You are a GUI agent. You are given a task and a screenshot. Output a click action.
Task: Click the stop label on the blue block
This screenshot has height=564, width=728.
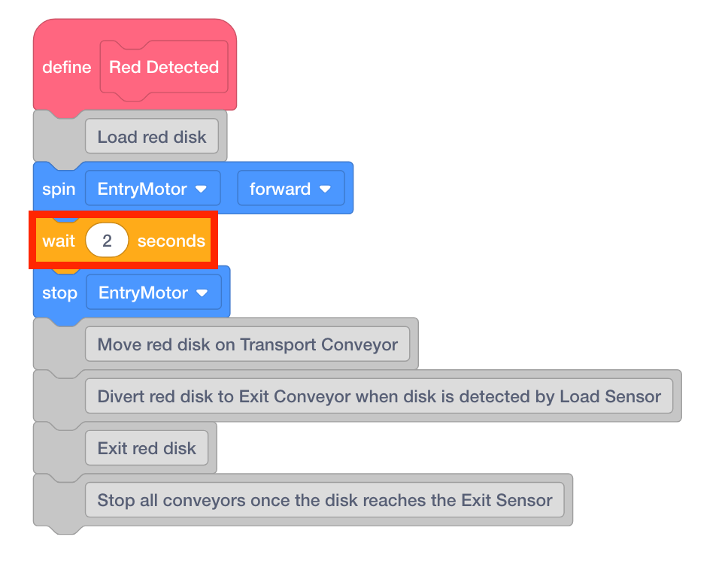click(59, 293)
